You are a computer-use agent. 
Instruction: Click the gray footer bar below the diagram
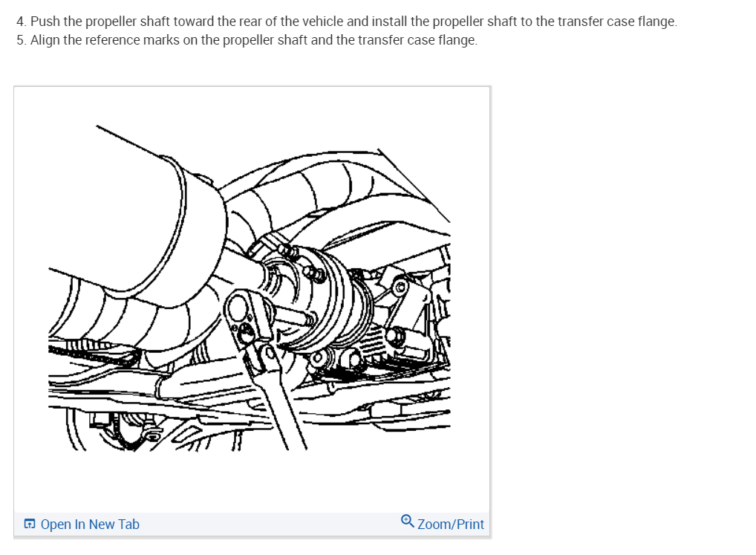point(252,524)
